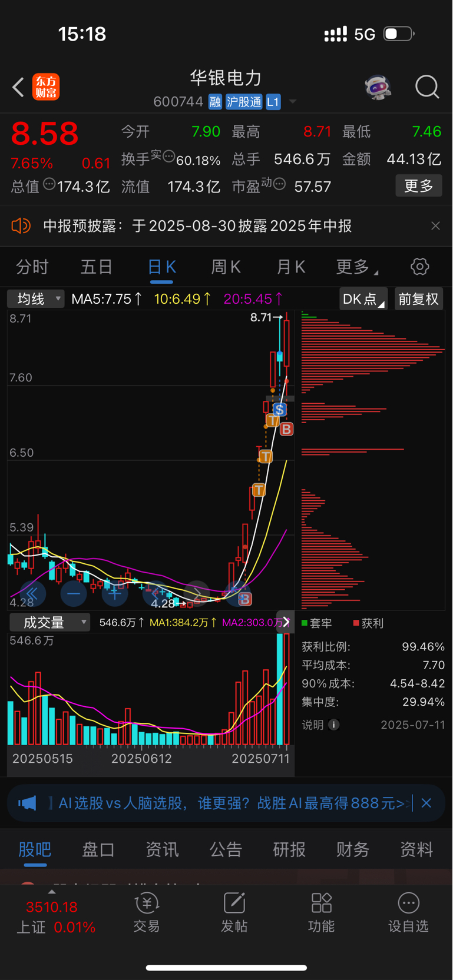Tap the L1 quote level badge

point(273,102)
